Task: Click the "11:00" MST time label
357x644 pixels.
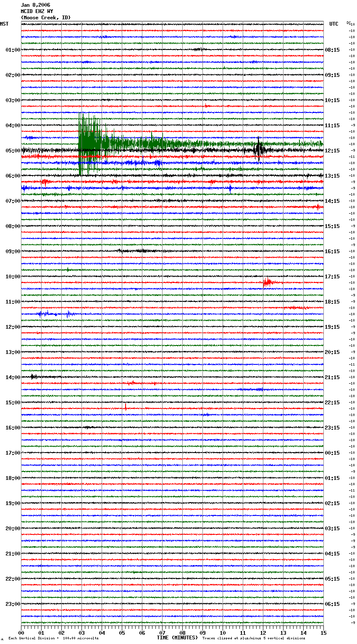Action: click(x=13, y=302)
